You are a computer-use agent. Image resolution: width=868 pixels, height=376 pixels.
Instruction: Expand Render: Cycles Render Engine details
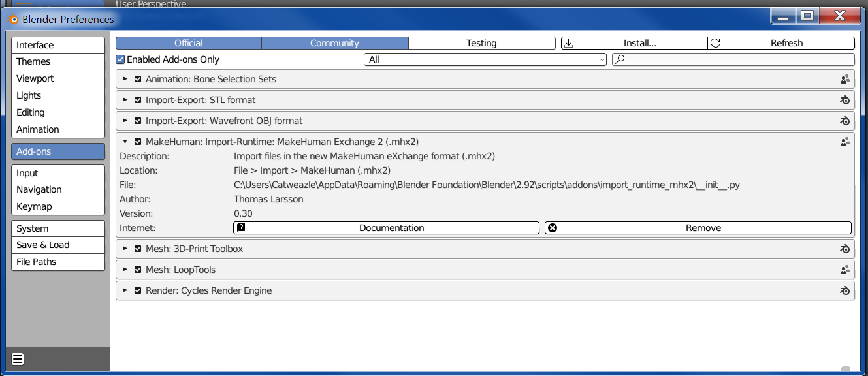[125, 290]
